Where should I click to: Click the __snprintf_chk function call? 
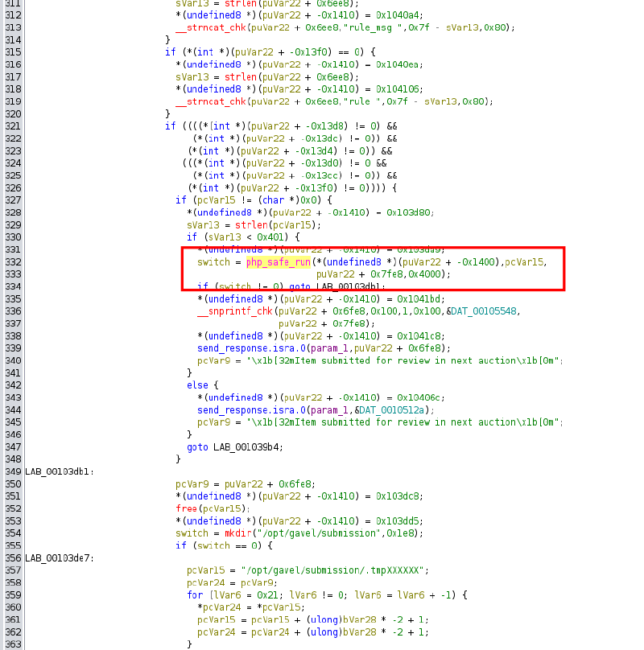coord(234,311)
